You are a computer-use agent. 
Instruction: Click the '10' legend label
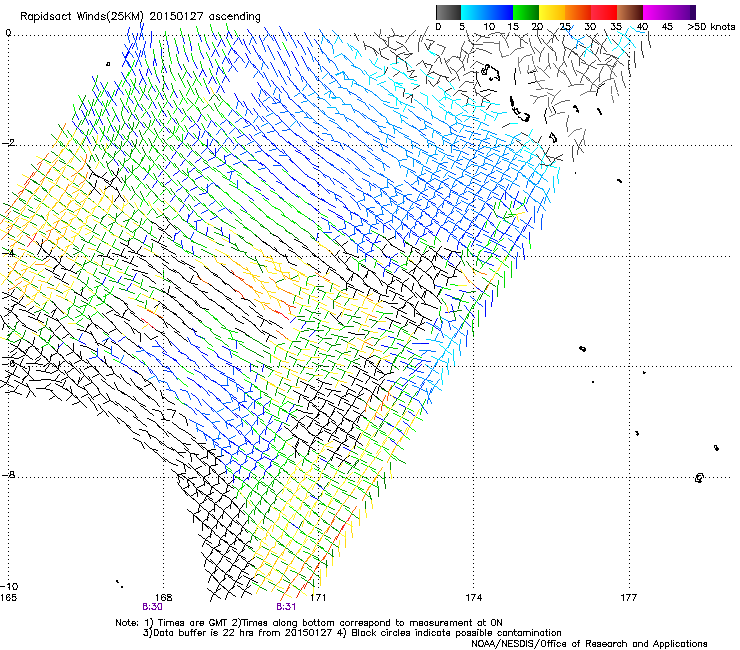click(489, 27)
